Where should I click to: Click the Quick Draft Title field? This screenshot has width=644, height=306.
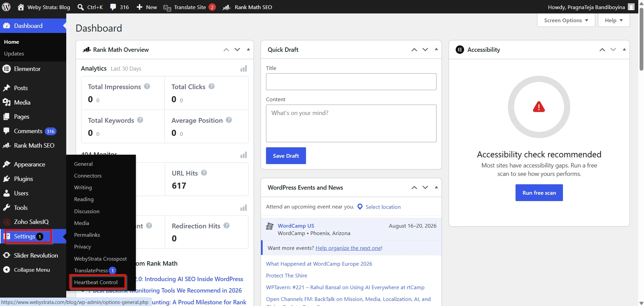point(351,82)
